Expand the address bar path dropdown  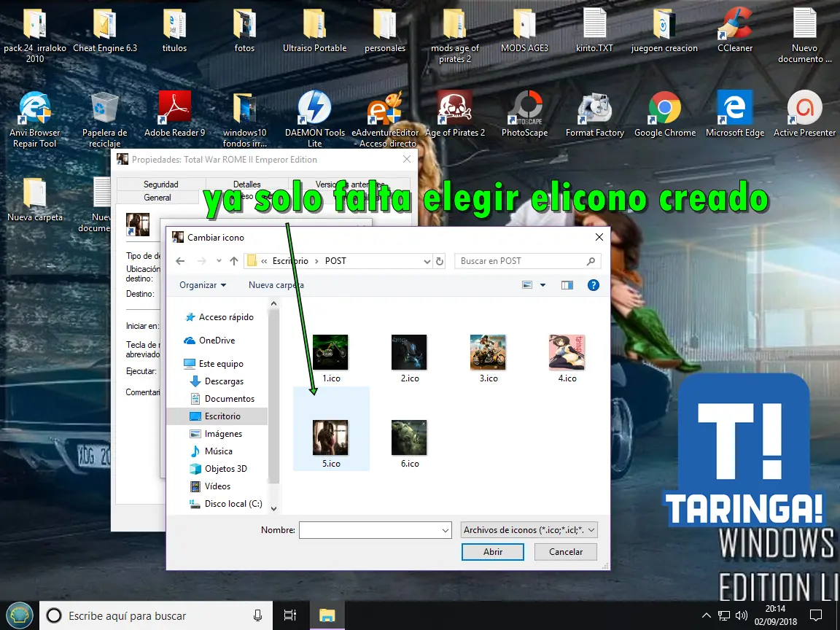coord(427,262)
